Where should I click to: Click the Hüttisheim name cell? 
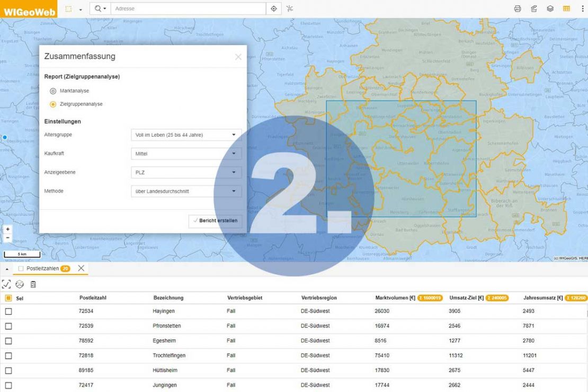pyautogui.click(x=165, y=370)
